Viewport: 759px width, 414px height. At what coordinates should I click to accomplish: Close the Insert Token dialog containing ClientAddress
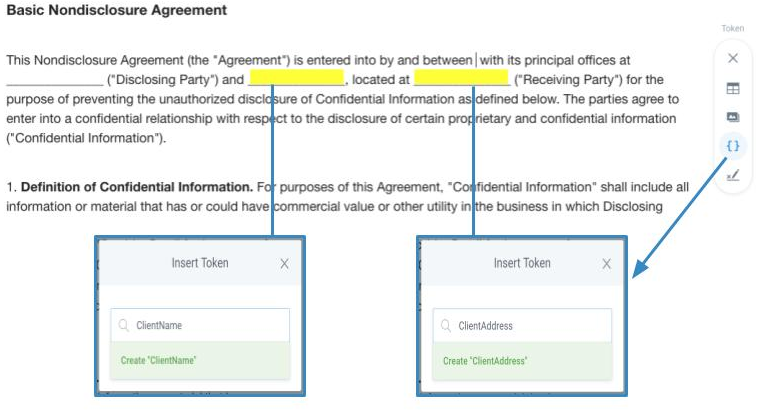point(607,263)
